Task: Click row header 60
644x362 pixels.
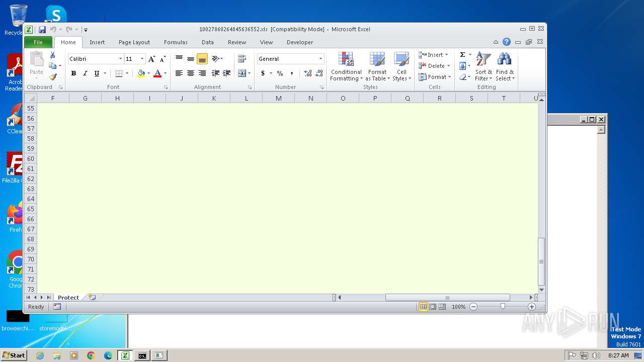Action: pos(31,158)
